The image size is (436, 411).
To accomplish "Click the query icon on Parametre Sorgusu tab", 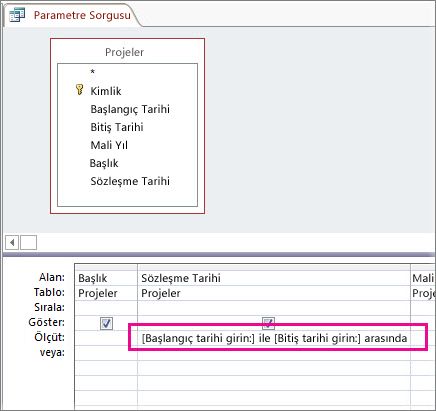I will (x=17, y=15).
